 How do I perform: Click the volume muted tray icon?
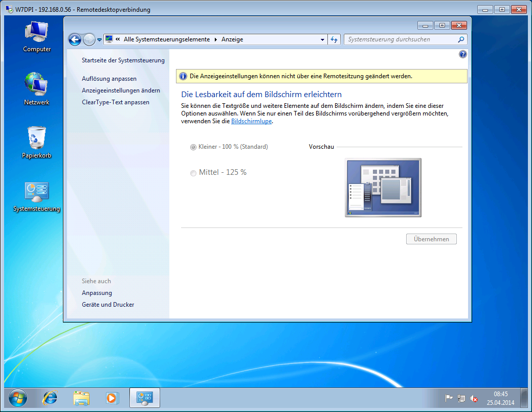tap(474, 398)
